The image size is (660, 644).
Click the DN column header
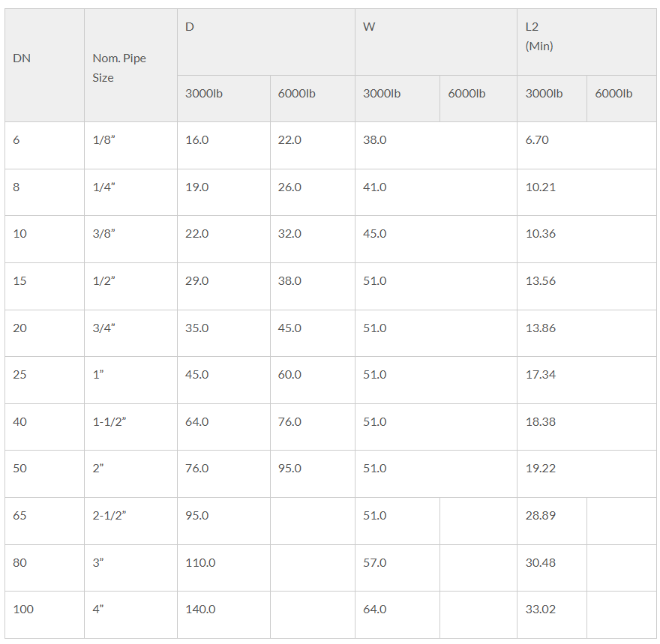coord(22,58)
